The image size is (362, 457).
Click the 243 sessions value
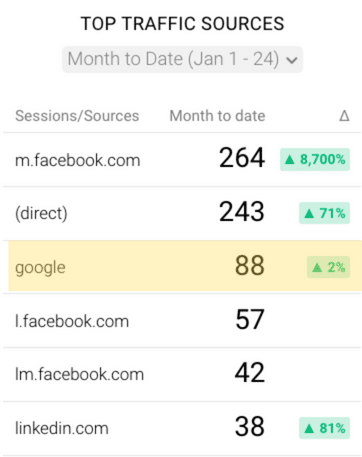click(242, 212)
